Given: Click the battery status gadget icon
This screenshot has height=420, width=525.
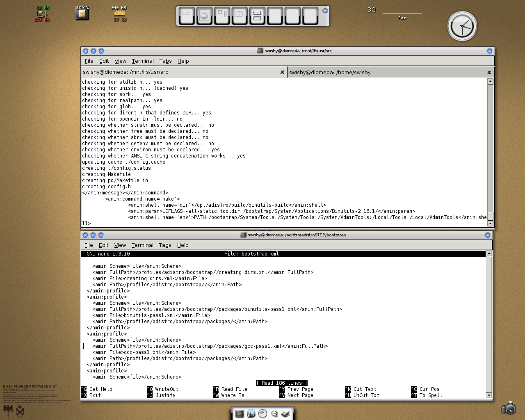Looking at the screenshot, I should click(82, 13).
